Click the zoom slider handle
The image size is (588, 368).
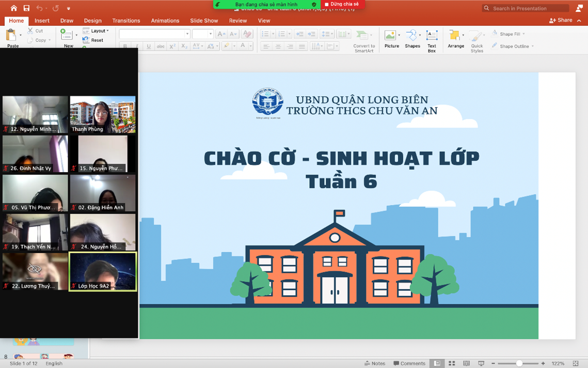click(x=519, y=363)
